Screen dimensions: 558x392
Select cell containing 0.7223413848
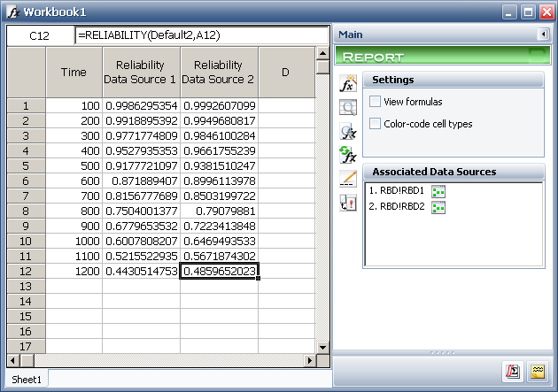(x=220, y=226)
